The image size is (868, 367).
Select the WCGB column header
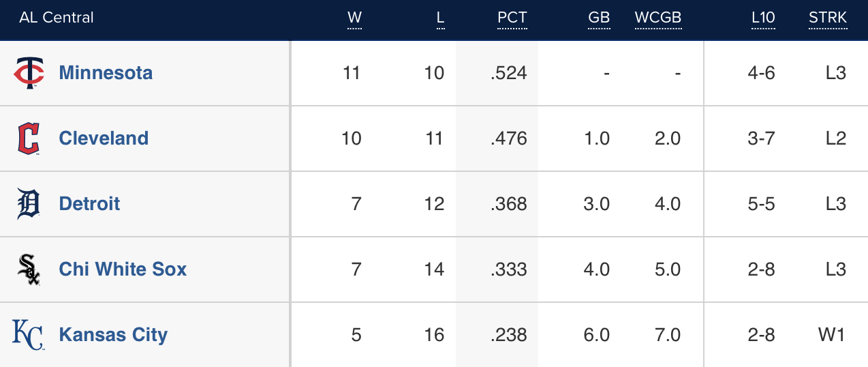[x=657, y=18]
